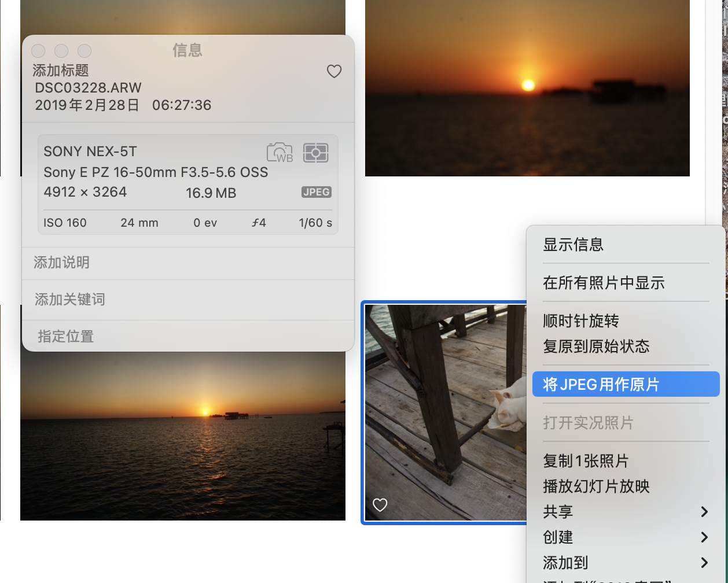Click the 添加关键词 keywords field
The width and height of the screenshot is (728, 583).
[70, 300]
